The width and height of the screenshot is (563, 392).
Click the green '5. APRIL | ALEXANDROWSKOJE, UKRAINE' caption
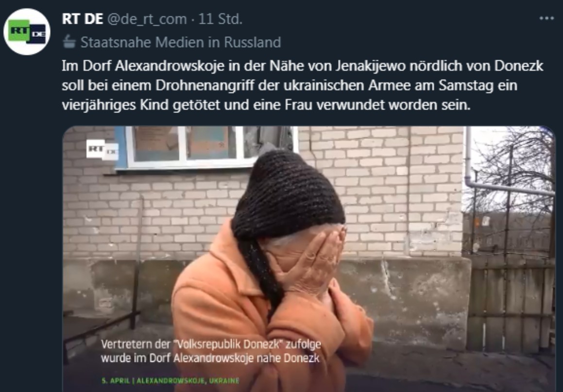point(170,380)
